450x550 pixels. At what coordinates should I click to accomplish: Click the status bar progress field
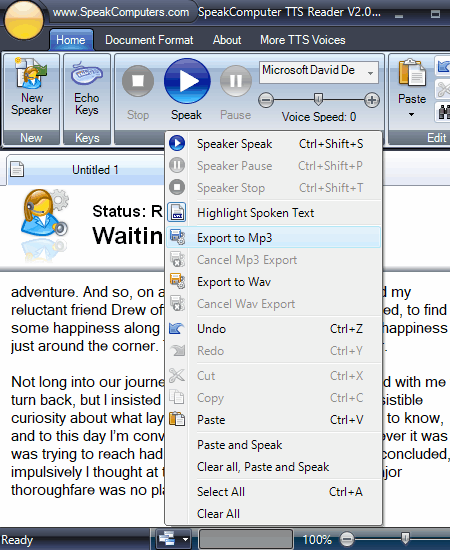click(x=246, y=539)
